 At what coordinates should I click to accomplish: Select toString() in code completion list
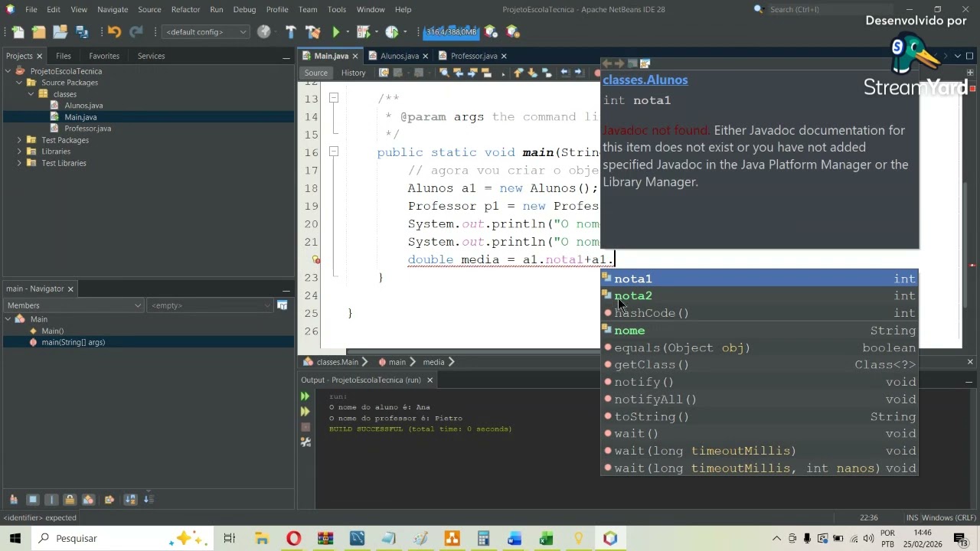(x=759, y=417)
